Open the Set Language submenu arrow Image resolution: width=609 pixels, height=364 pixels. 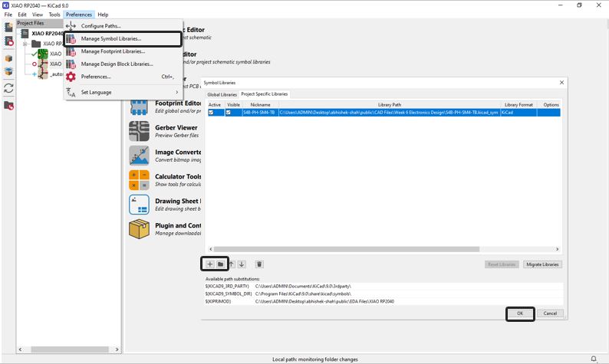pyautogui.click(x=176, y=93)
